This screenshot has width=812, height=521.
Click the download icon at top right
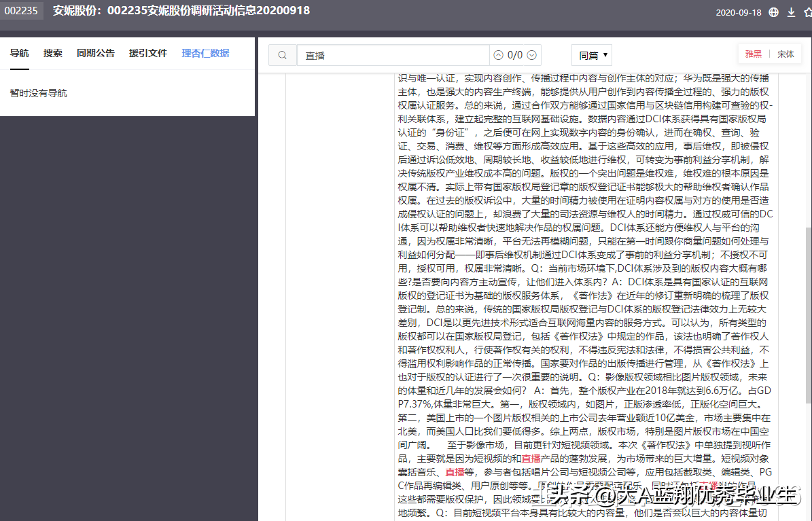pos(790,12)
